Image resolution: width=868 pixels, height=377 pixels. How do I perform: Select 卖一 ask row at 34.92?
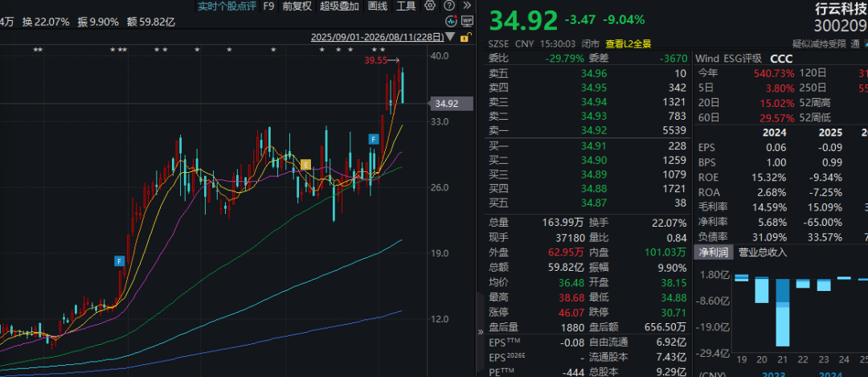pyautogui.click(x=588, y=131)
